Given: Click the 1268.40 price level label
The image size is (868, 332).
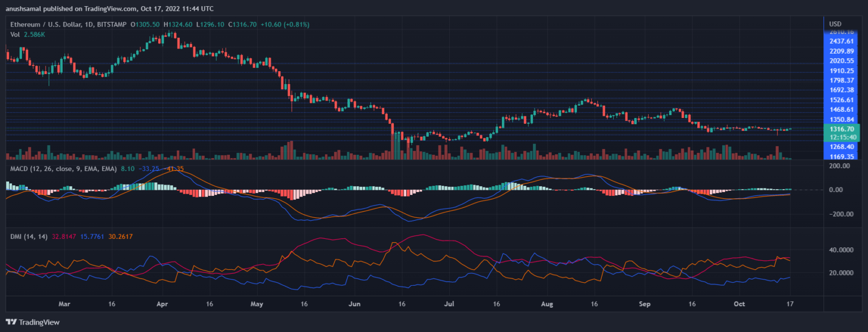Looking at the screenshot, I should click(x=841, y=147).
